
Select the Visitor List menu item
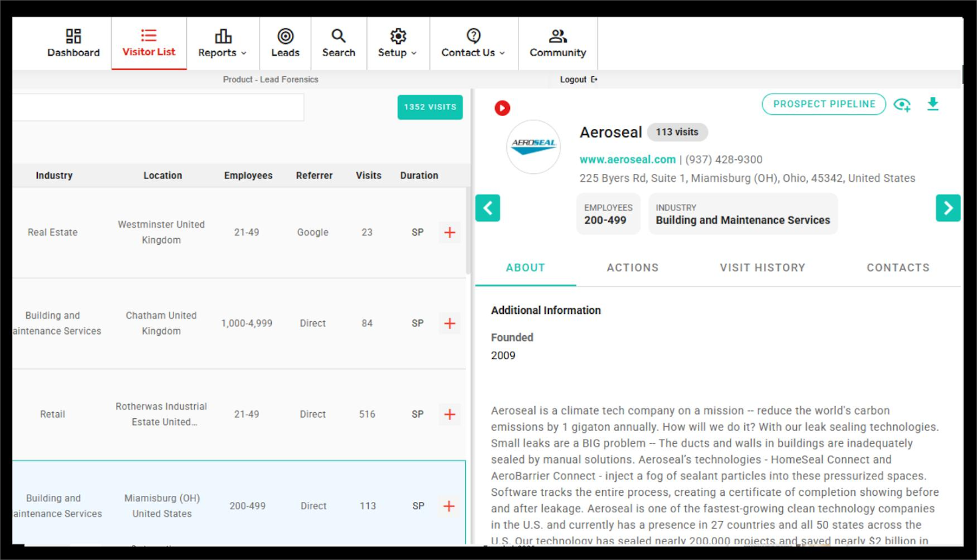coord(149,43)
